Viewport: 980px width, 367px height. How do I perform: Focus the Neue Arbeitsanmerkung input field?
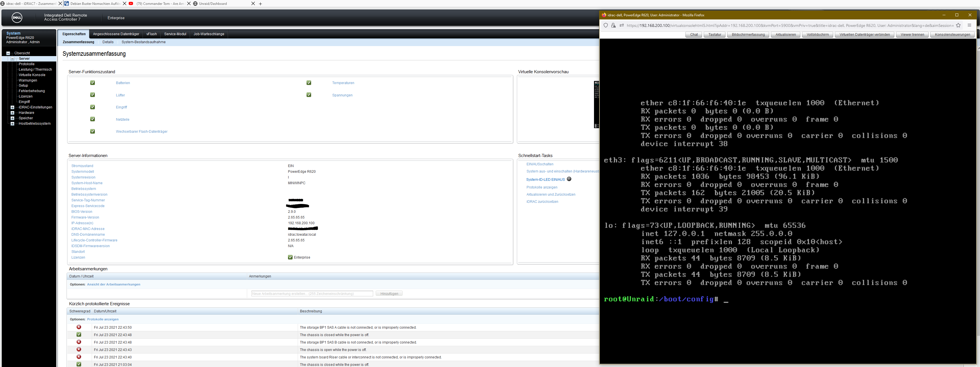(312, 293)
